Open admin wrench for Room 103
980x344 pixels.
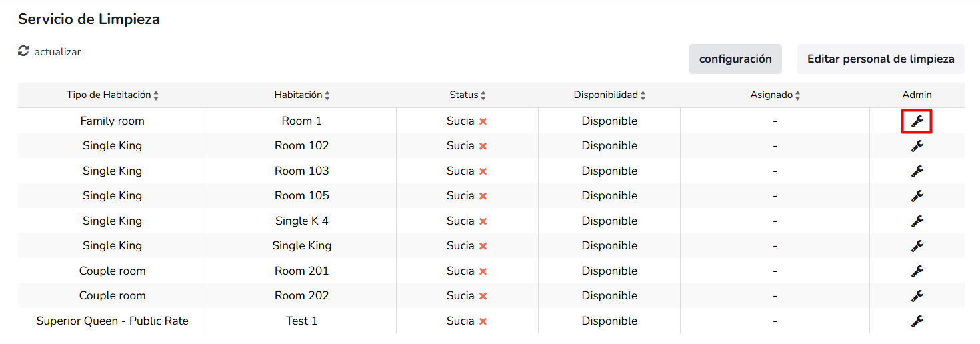click(x=917, y=171)
